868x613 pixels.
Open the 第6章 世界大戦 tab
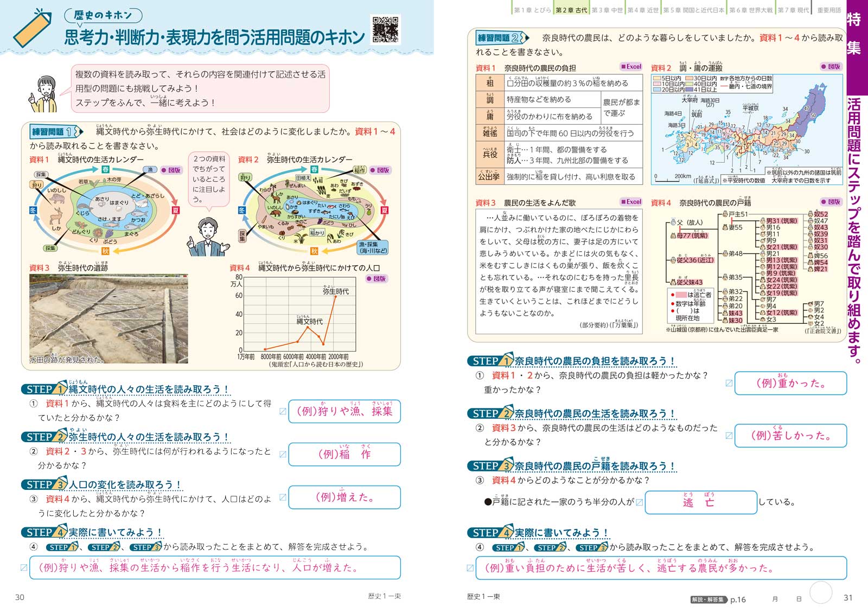pyautogui.click(x=751, y=10)
